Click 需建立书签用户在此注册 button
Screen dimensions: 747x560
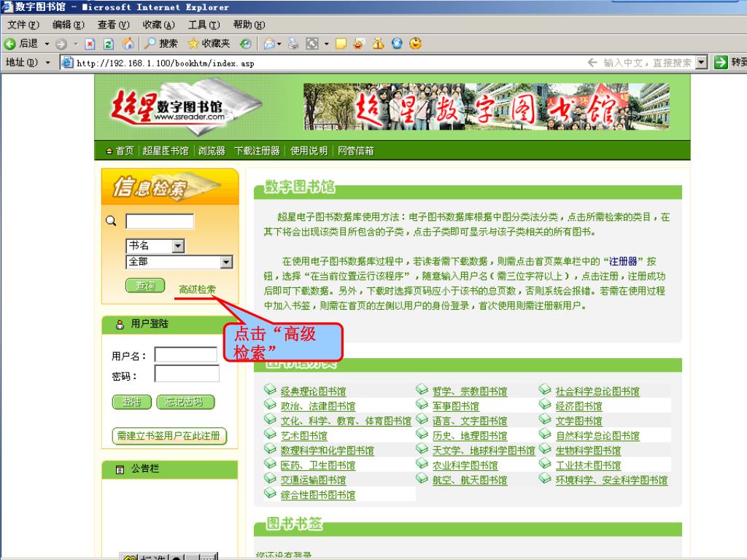pos(169,436)
